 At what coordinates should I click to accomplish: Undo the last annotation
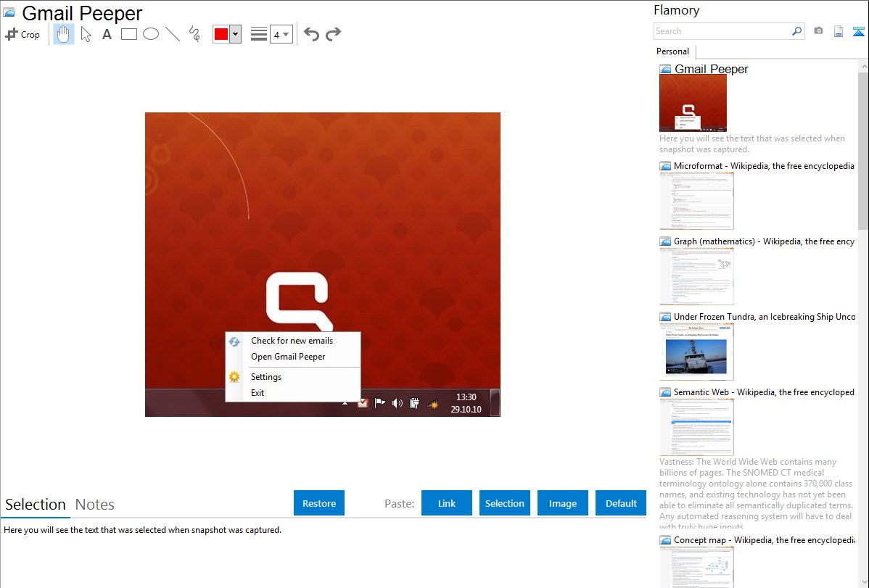click(311, 34)
